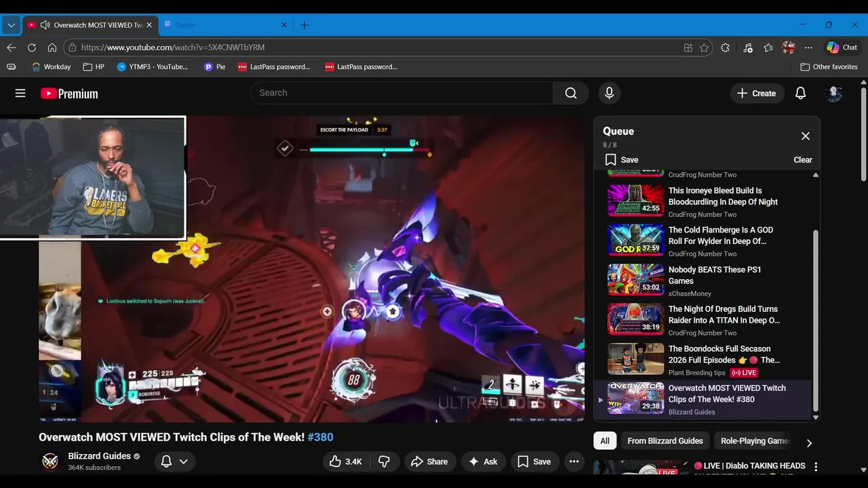This screenshot has height=488, width=868.
Task: Open the first LastPass password bookmark
Action: coord(274,67)
